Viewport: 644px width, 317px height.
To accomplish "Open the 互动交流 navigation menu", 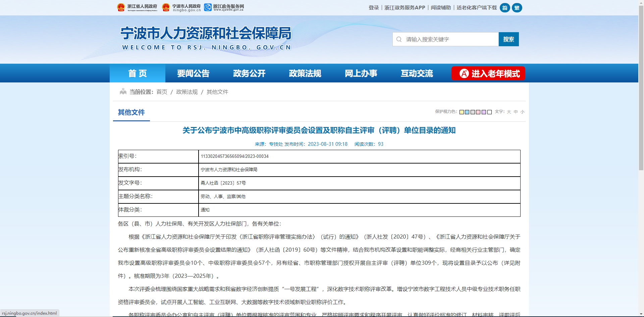I will pos(417,73).
